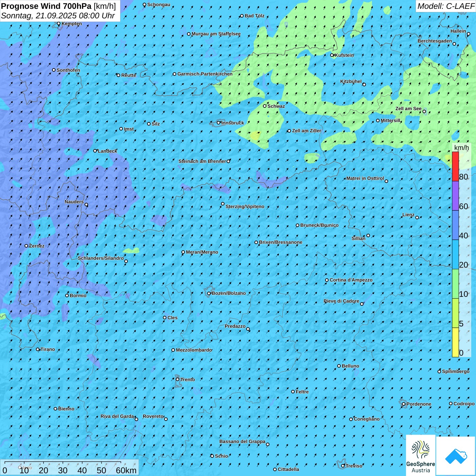This screenshot has width=476, height=476.
Task: Click the Bruneck/Brunico label
Action: [x=319, y=225]
